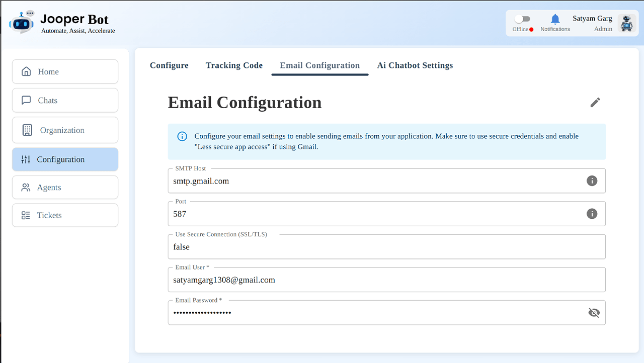The height and width of the screenshot is (363, 644).
Task: Open the Chats section
Action: click(x=65, y=101)
